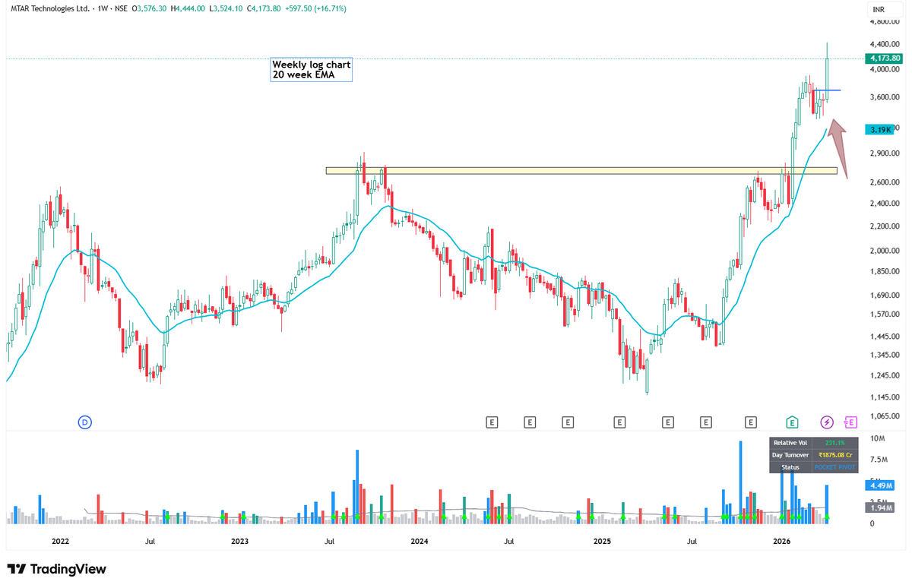The image size is (912, 588).
Task: Click the 2024 label on time axis
Action: [419, 542]
